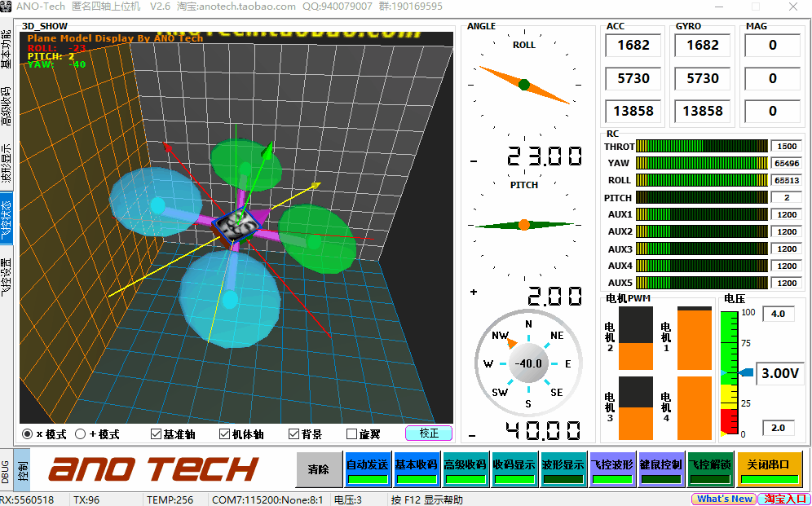The image size is (812, 506).
Task: Uncheck the 机体轴 checkbox
Action: 224,434
